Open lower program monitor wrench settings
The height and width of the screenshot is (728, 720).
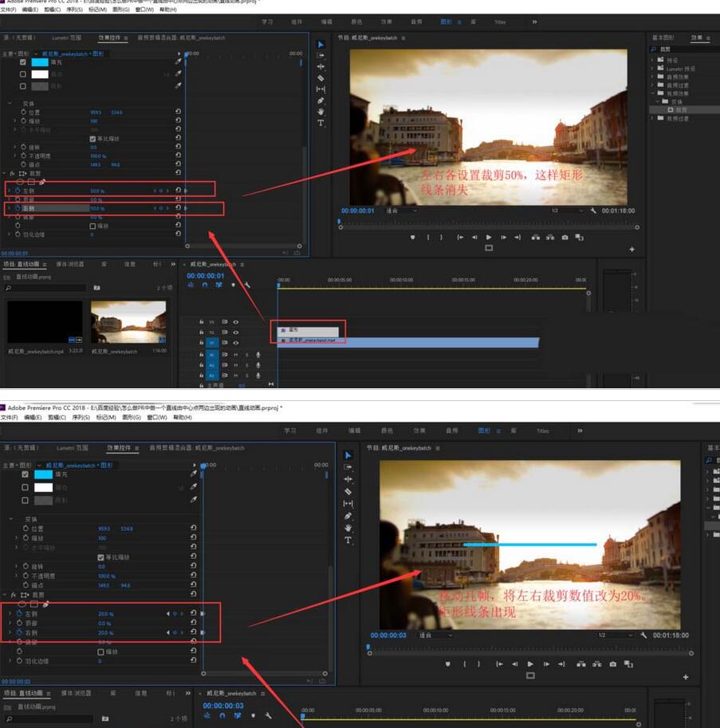click(x=643, y=636)
